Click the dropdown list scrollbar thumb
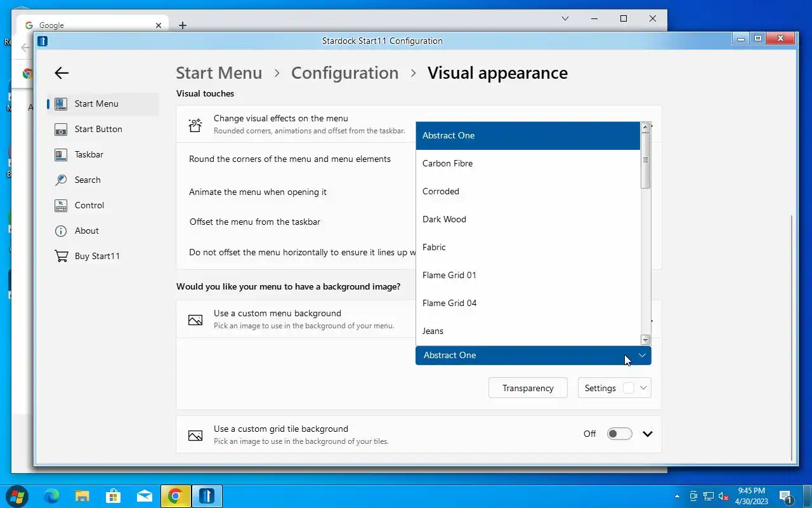 click(646, 161)
